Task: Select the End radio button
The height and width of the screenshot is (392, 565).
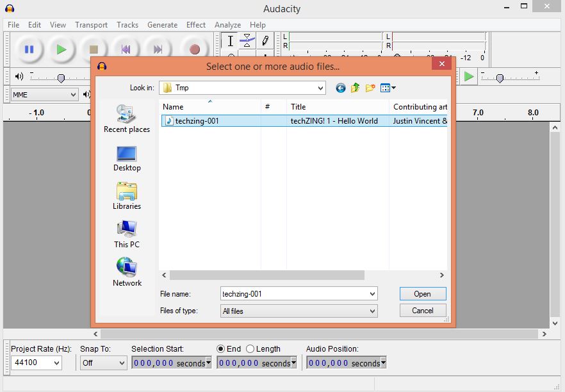Action: point(220,348)
